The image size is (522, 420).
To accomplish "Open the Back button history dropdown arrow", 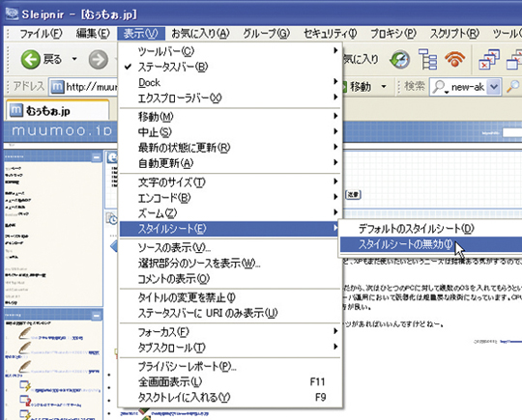I will 74,59.
